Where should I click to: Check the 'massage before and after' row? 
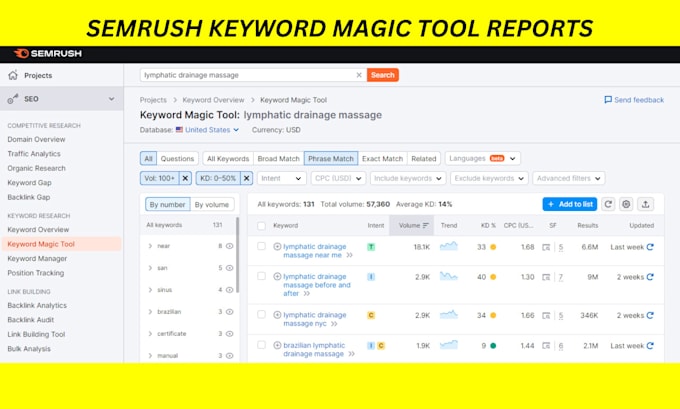[262, 276]
